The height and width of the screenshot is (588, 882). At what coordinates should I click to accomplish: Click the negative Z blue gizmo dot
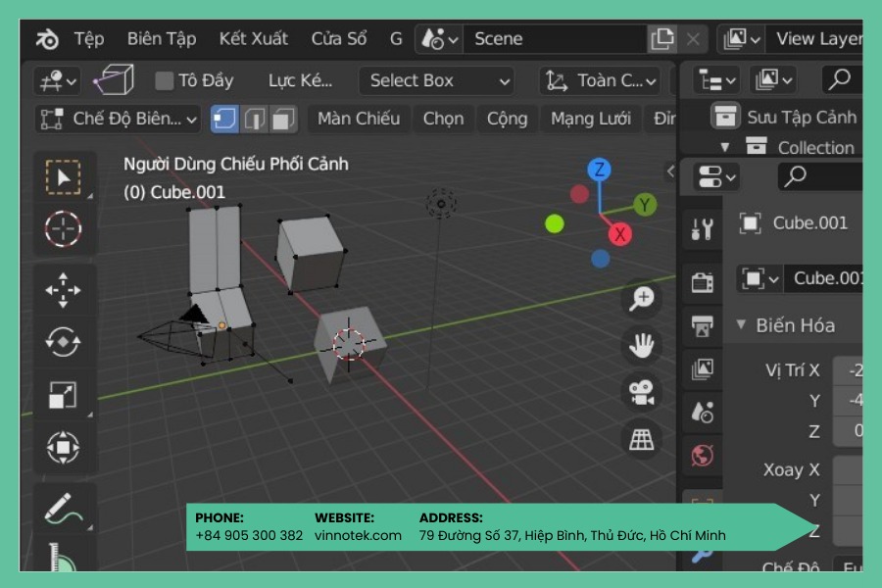tap(600, 259)
